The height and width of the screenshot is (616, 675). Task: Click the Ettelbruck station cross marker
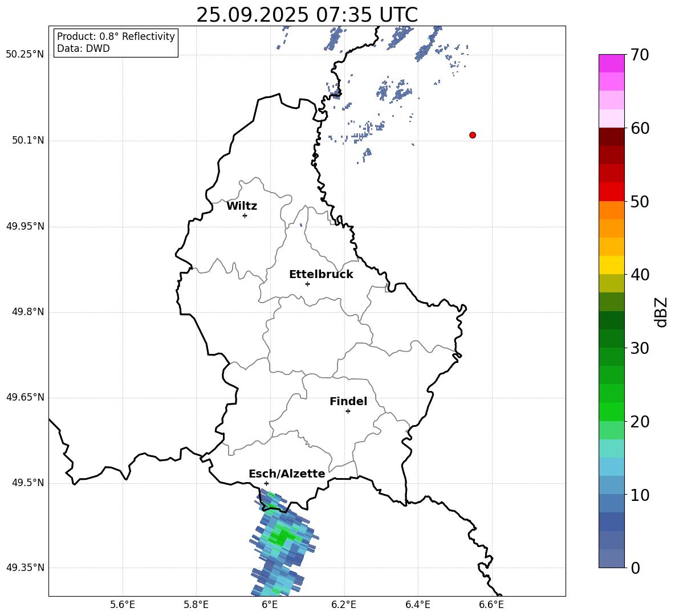pyautogui.click(x=307, y=284)
